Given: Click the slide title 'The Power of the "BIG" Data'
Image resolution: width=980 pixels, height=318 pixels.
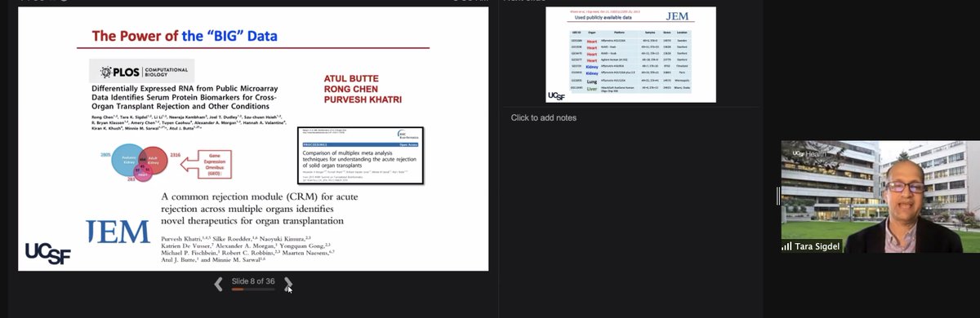Looking at the screenshot, I should click(x=184, y=36).
